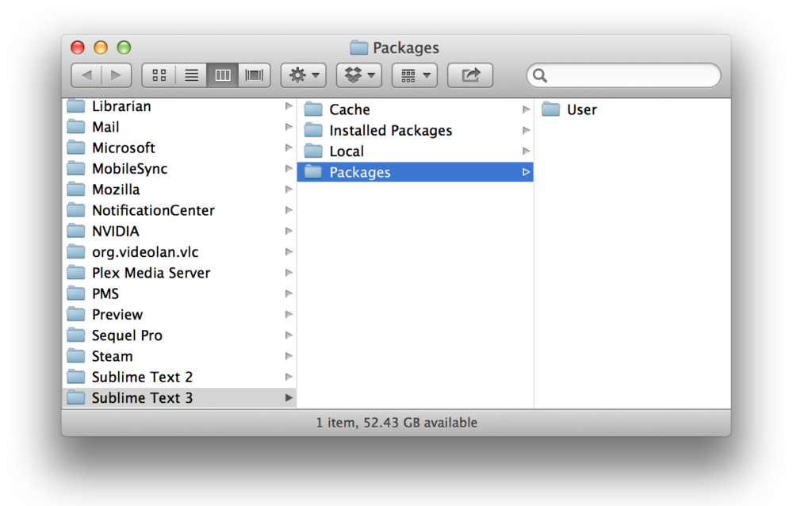
Task: Open the Plex Media Server folder
Action: (x=151, y=273)
